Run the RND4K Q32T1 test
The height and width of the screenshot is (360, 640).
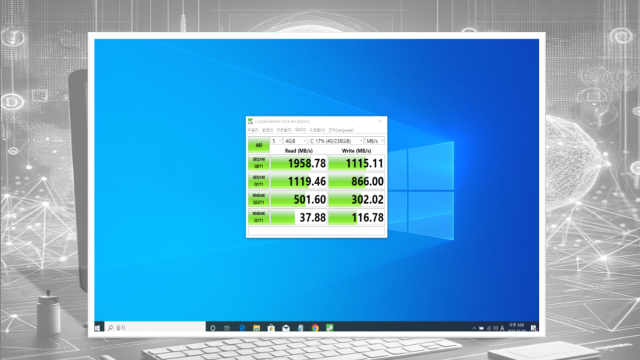[258, 199]
